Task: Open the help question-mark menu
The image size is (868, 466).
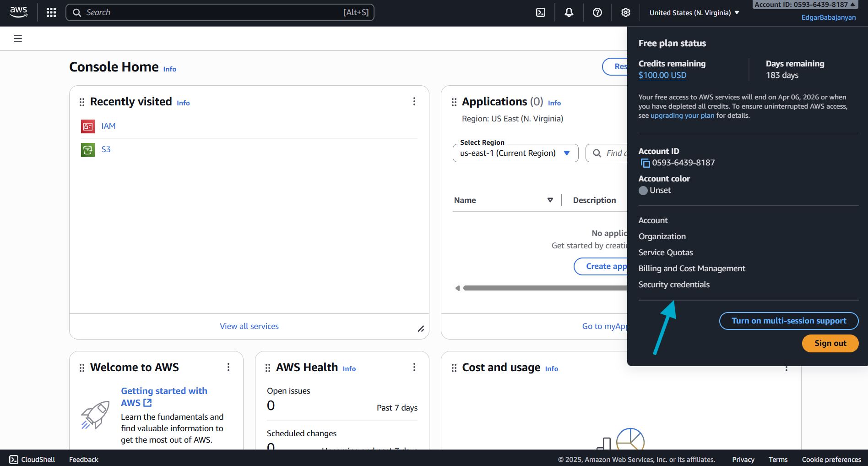Action: (597, 12)
